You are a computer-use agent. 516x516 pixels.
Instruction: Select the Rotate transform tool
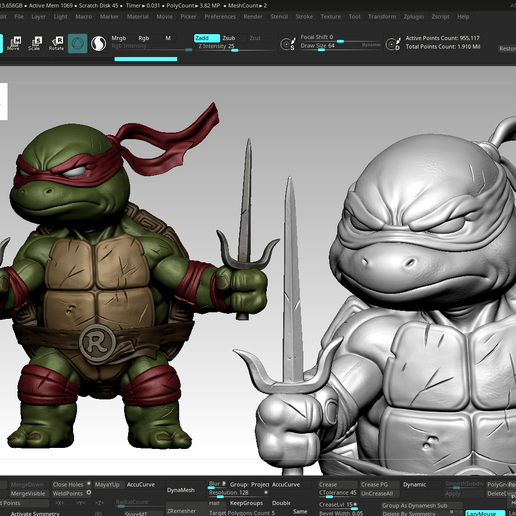click(x=56, y=43)
